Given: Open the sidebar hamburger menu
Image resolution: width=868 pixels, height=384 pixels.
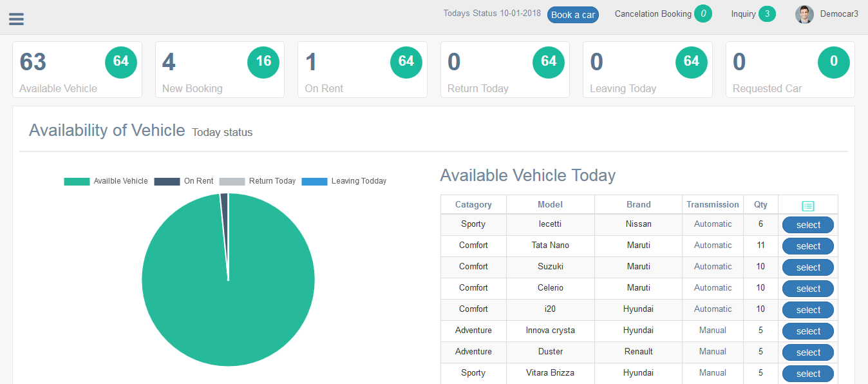Looking at the screenshot, I should coord(16,18).
